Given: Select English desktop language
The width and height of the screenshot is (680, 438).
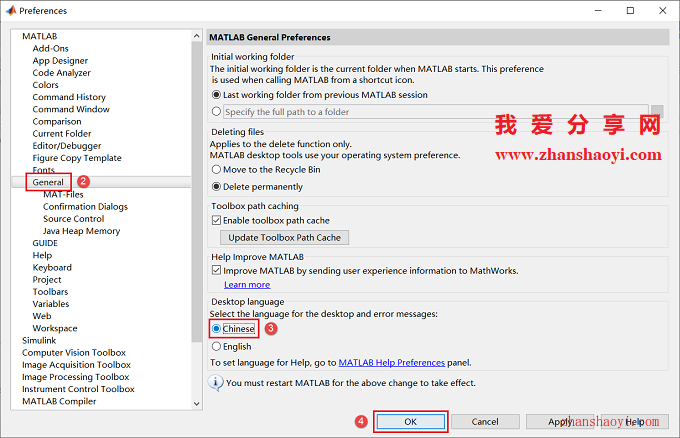Looking at the screenshot, I should [216, 346].
